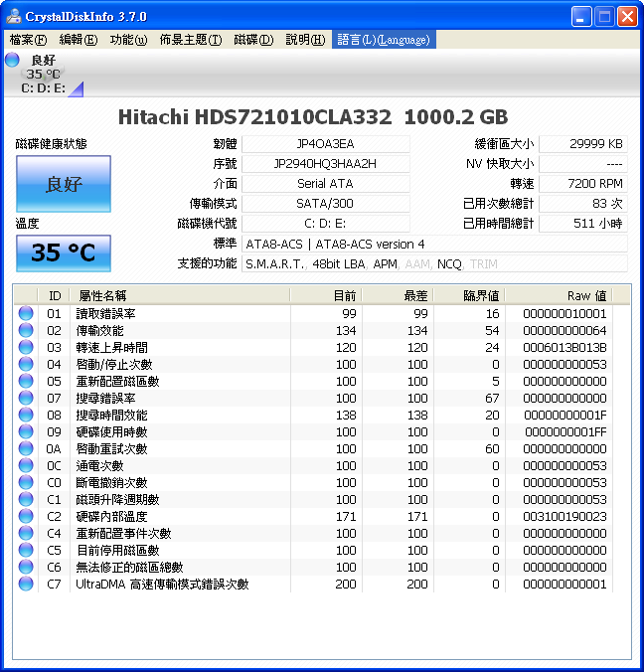Screen dimensions: 644x672
Task: Click the NV cache size field ----
Action: click(x=583, y=164)
